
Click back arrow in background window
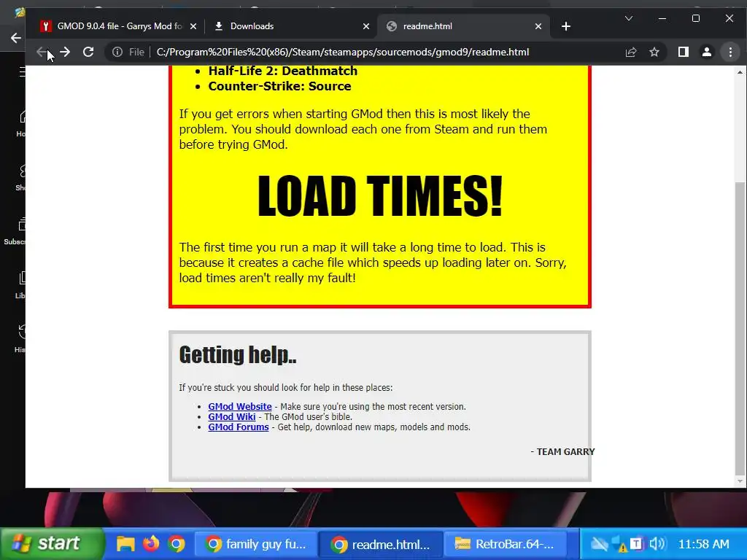16,38
